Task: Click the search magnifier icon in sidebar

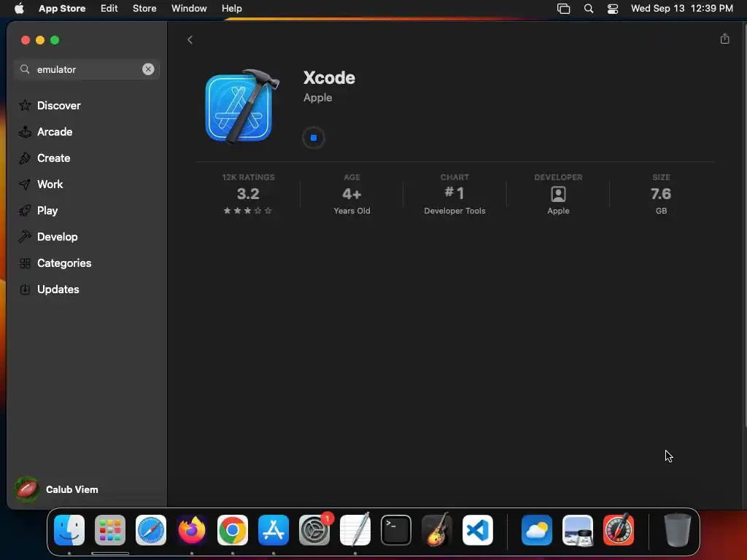Action: [x=25, y=69]
